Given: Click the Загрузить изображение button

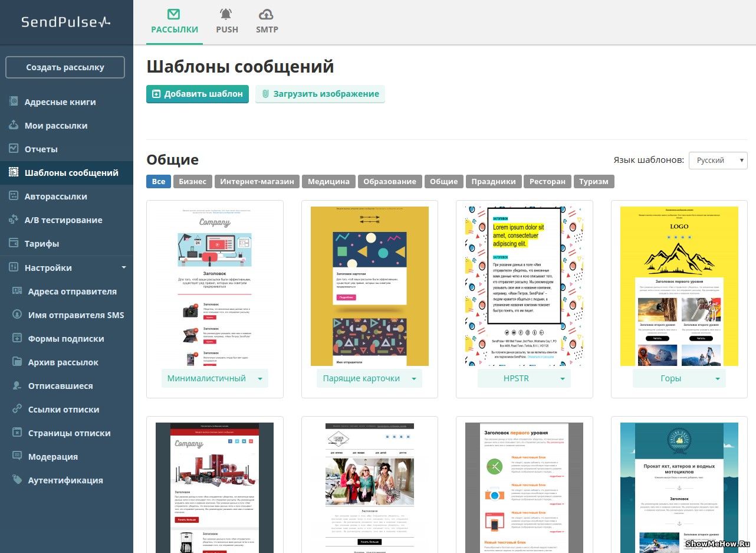Looking at the screenshot, I should (x=320, y=94).
